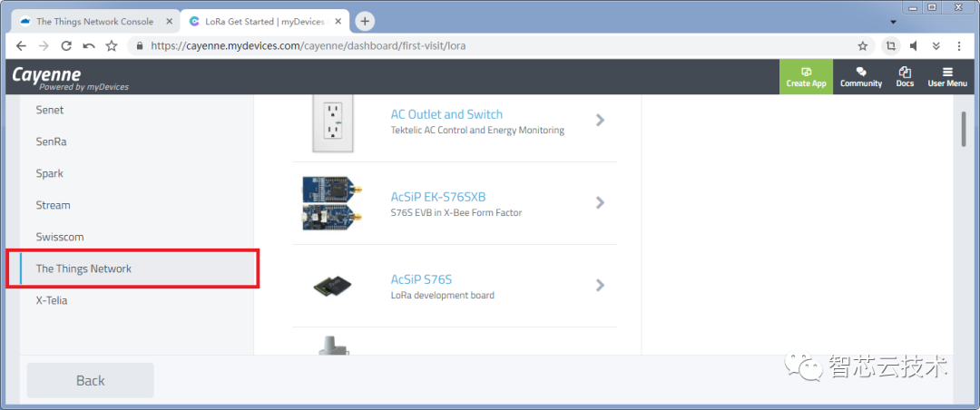Viewport: 980px width, 410px height.
Task: Click "Tektelic AC Control and Energy Monitoring" text
Action: (477, 131)
